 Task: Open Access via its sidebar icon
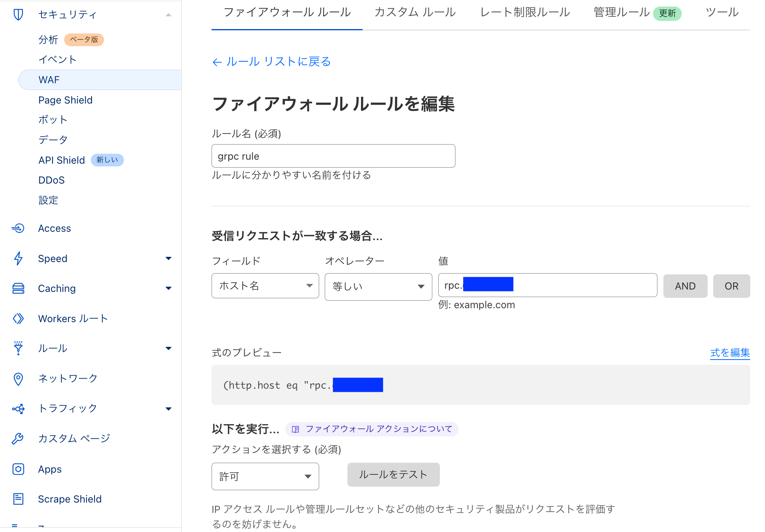click(18, 228)
